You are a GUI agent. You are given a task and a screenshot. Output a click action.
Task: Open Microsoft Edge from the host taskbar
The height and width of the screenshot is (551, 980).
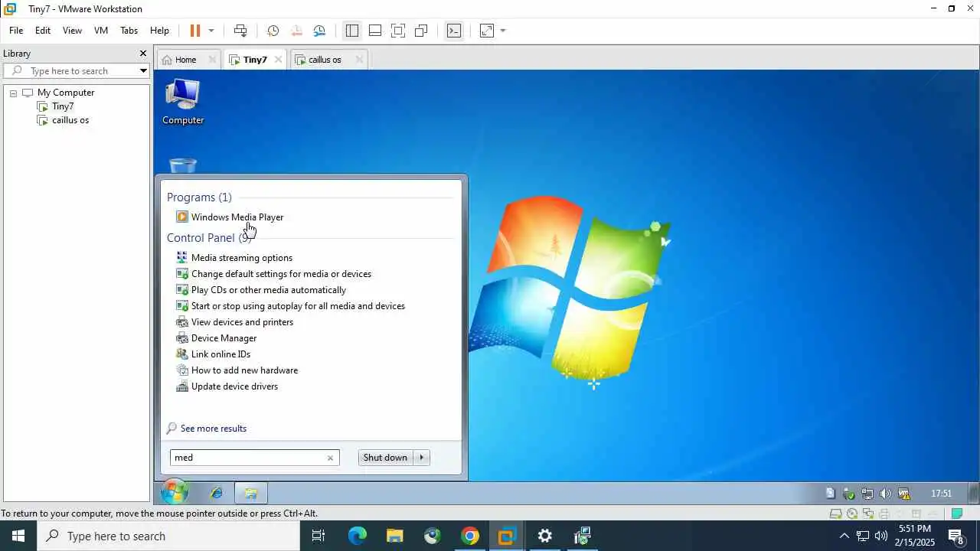coord(358,536)
